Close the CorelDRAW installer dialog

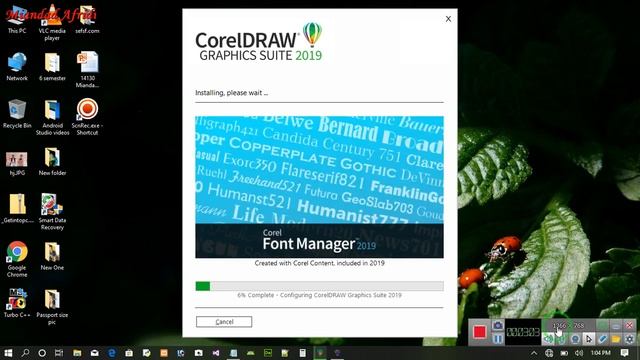point(448,19)
